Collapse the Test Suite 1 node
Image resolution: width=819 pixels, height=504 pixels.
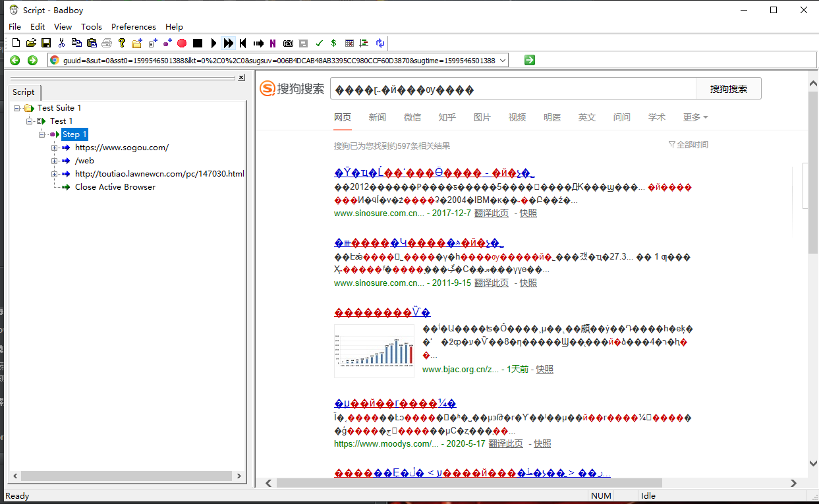pos(16,108)
